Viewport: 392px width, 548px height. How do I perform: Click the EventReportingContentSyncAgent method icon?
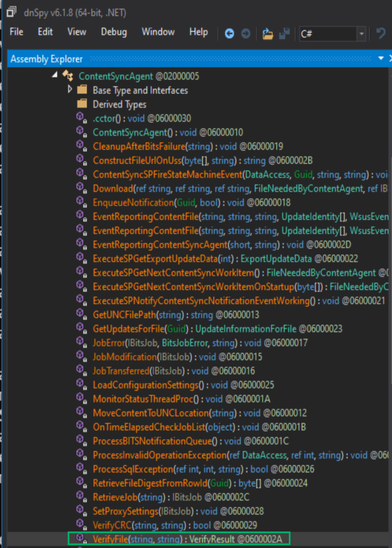pyautogui.click(x=82, y=244)
